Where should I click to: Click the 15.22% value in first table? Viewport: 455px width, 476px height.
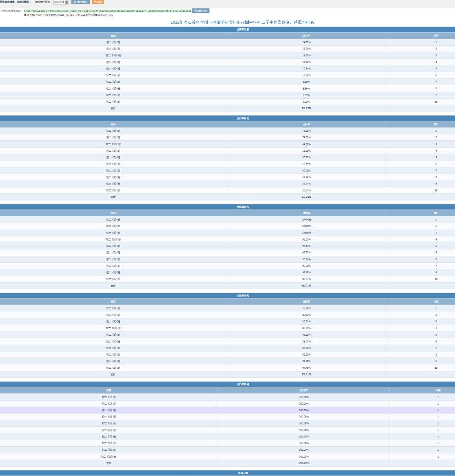306,62
